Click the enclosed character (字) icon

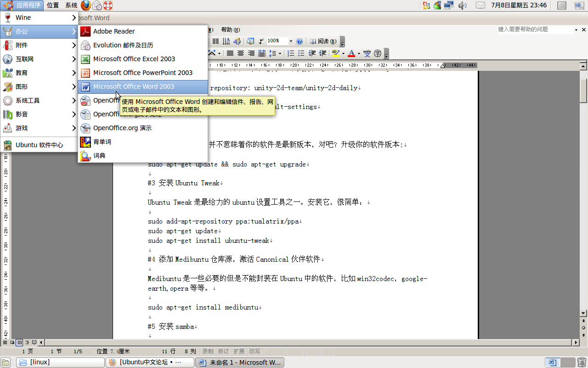pyautogui.click(x=378, y=53)
